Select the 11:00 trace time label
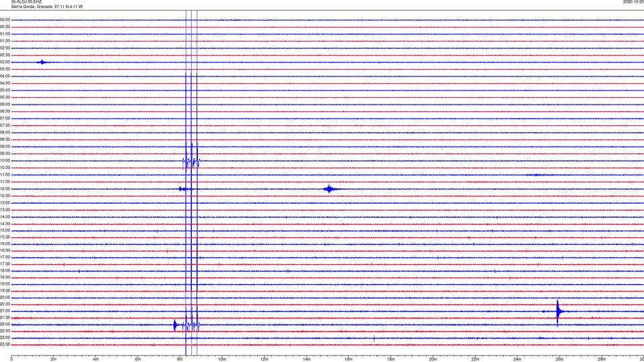Viewport: 644px width, 362px height. pyautogui.click(x=5, y=175)
